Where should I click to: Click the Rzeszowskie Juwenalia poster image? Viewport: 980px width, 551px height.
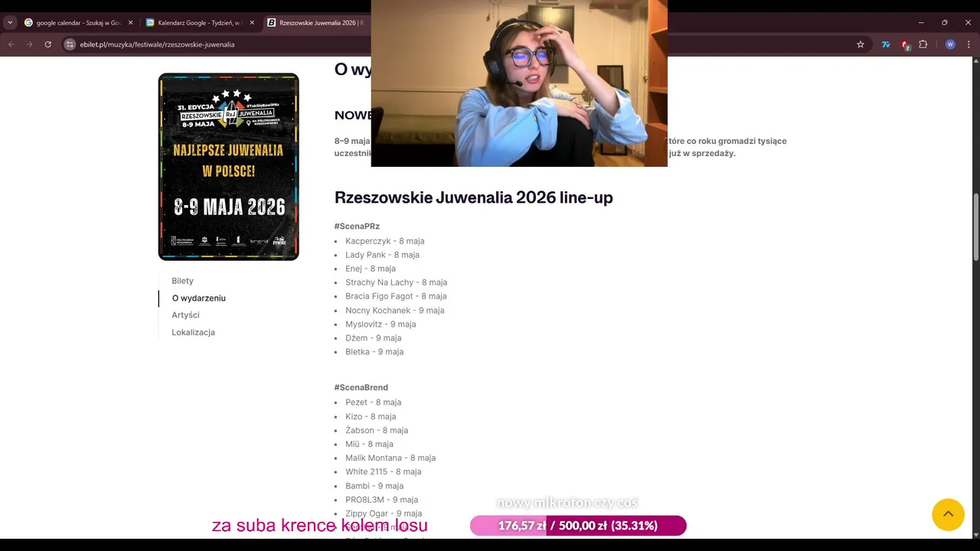pyautogui.click(x=229, y=167)
